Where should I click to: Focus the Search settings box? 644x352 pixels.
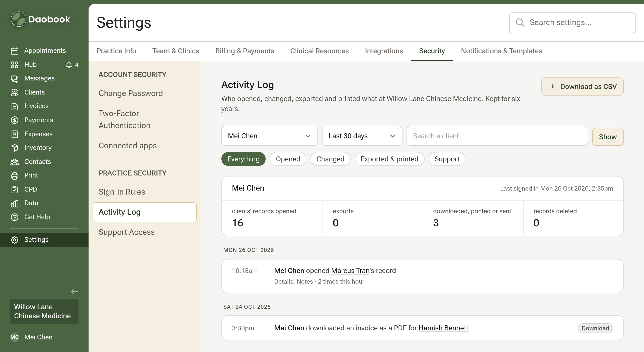[572, 23]
